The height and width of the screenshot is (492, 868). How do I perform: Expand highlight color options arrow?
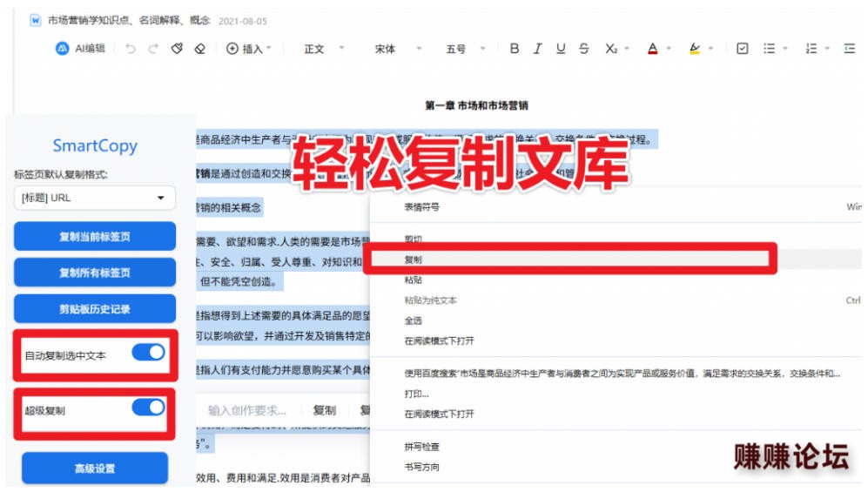tap(710, 49)
